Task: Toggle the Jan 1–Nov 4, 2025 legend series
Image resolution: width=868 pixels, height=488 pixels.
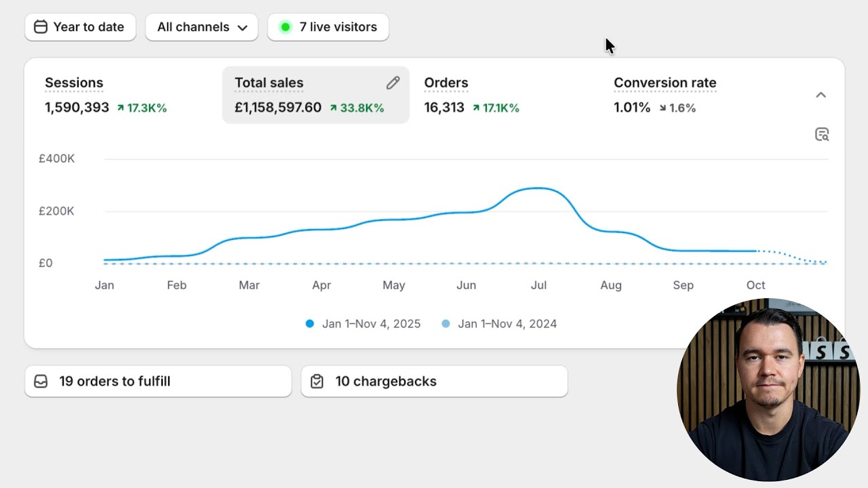Action: click(x=363, y=324)
